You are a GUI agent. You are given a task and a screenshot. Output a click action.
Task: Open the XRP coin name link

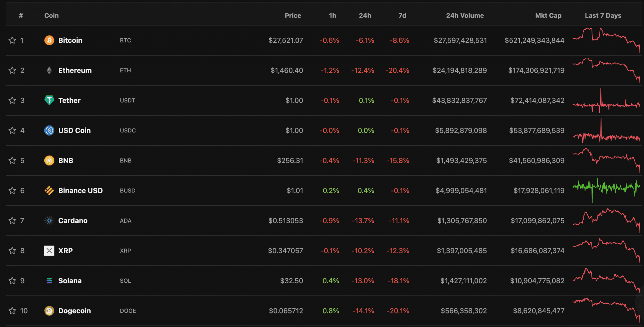point(65,251)
